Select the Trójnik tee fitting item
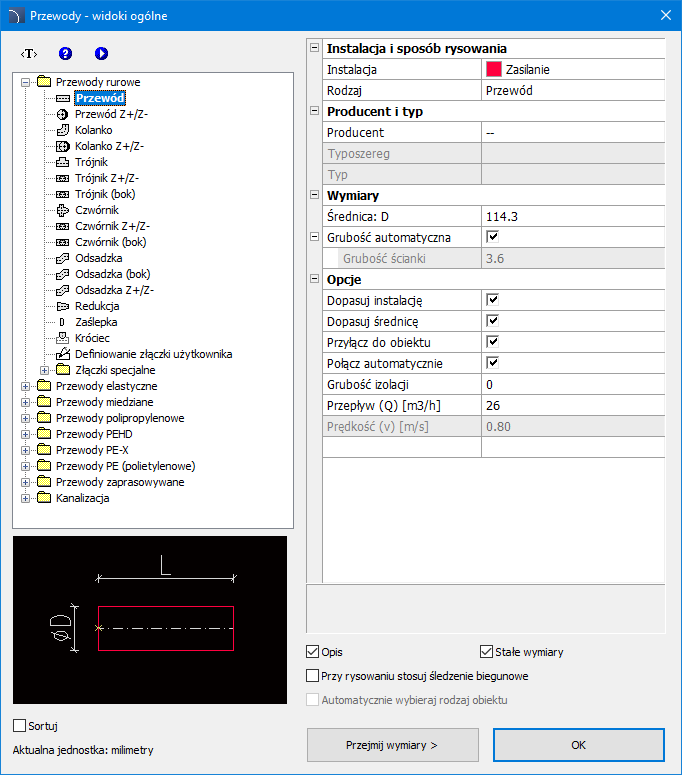Viewport: 682px width, 775px height. click(91, 162)
